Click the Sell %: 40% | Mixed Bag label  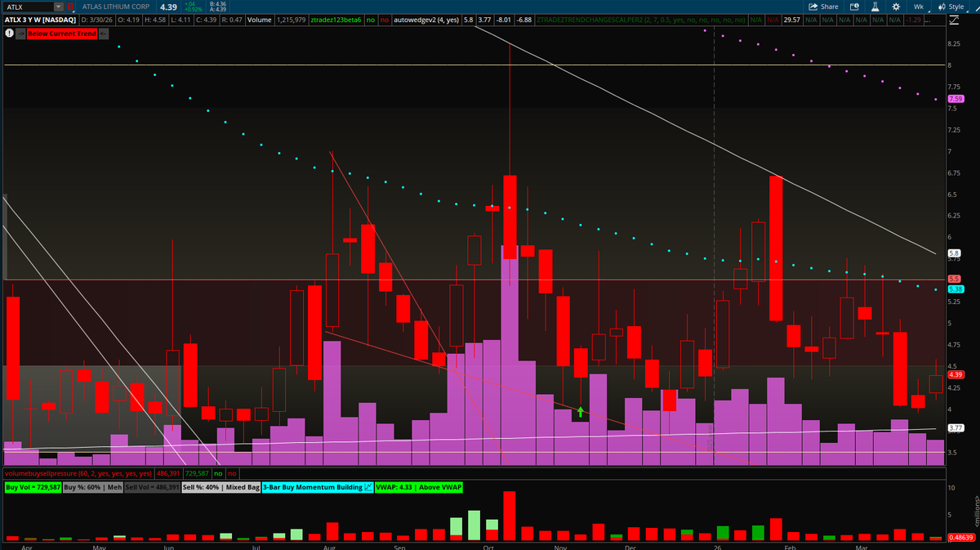[220, 487]
